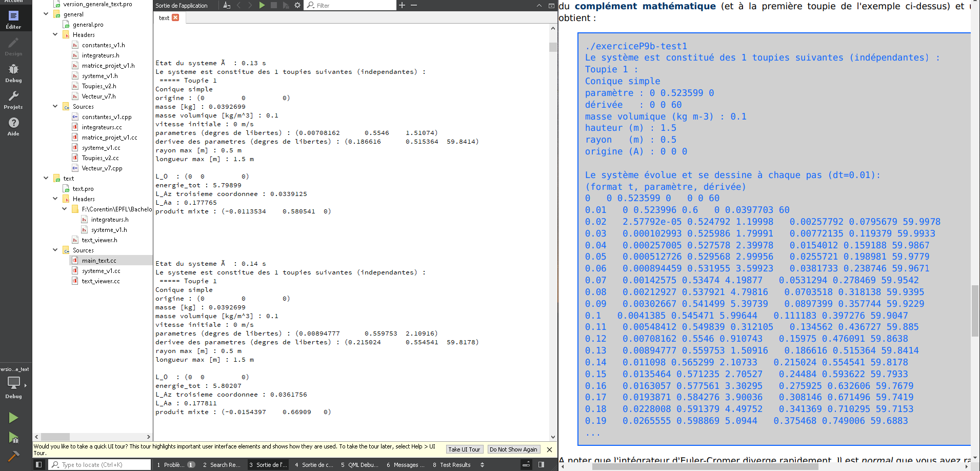The width and height of the screenshot is (980, 471).
Task: Select text_viewer.h header
Action: point(99,240)
